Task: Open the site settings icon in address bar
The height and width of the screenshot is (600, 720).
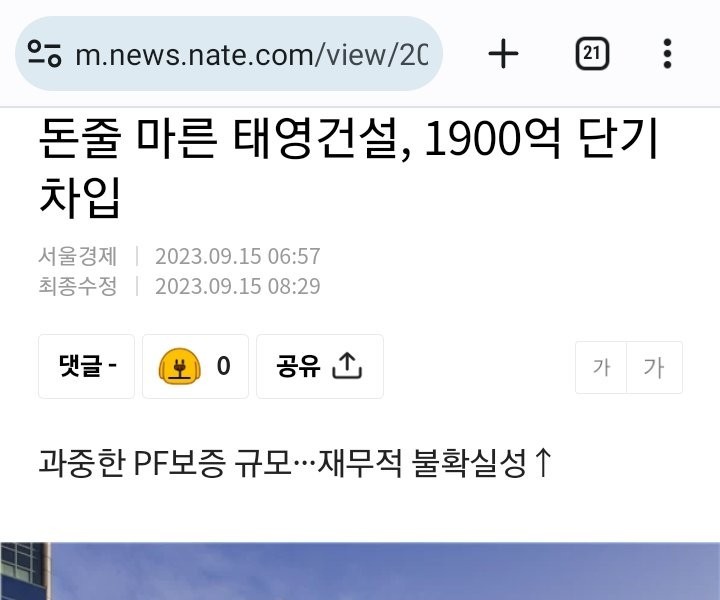Action: (x=44, y=54)
